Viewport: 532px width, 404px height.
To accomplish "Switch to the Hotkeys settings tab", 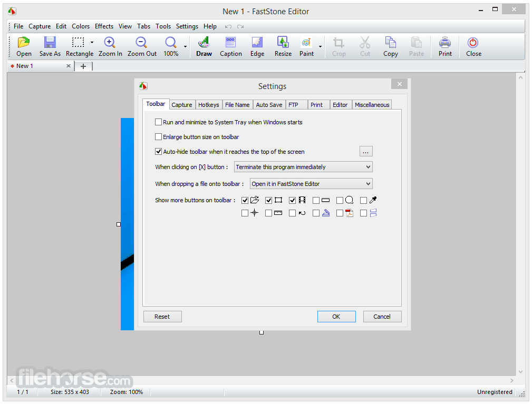I will pyautogui.click(x=209, y=105).
